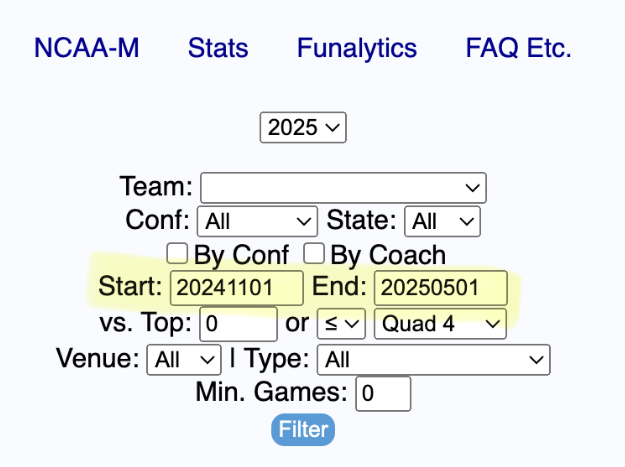The image size is (625, 467).
Task: Open the Funalytics menu
Action: (x=357, y=48)
